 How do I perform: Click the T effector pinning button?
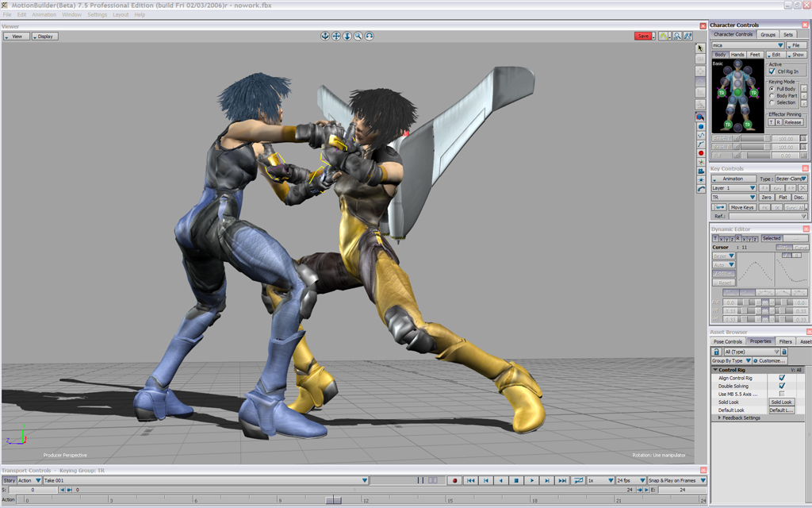(771, 122)
